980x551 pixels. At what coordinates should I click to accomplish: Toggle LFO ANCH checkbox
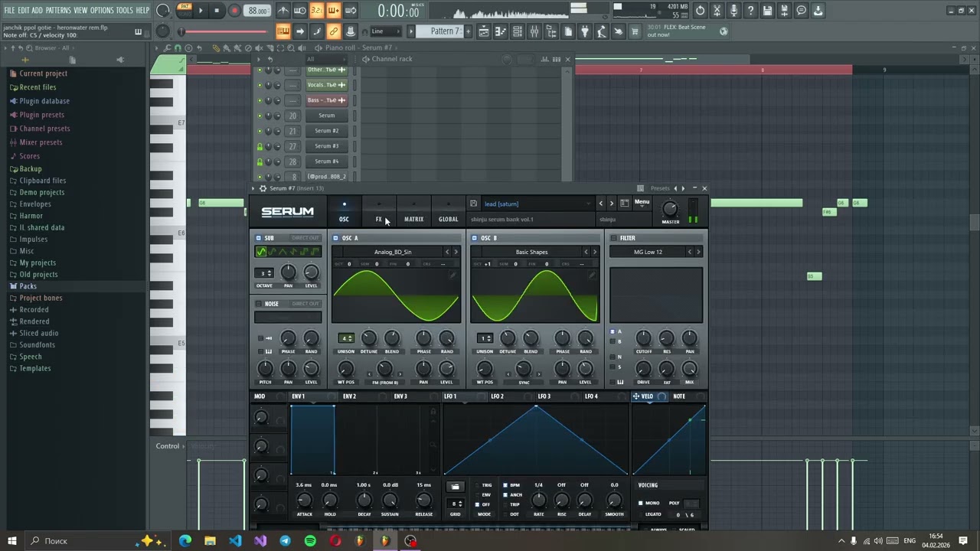click(505, 495)
